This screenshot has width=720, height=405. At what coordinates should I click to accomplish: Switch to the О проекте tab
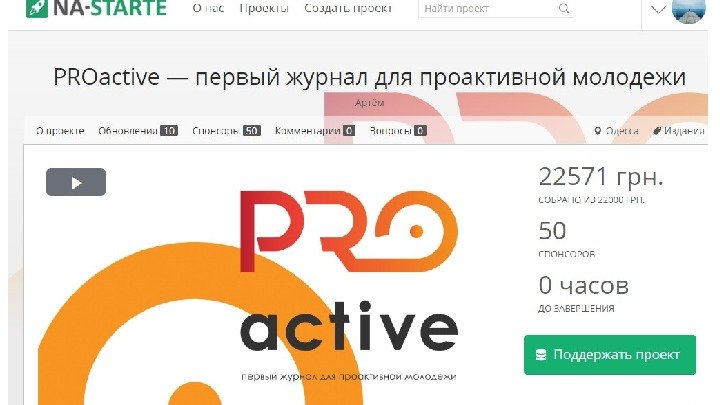tap(60, 131)
